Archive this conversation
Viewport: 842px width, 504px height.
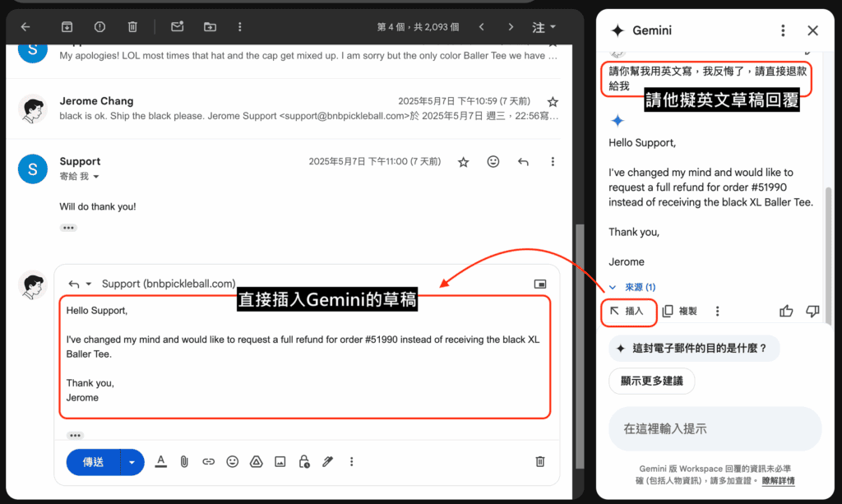[67, 27]
